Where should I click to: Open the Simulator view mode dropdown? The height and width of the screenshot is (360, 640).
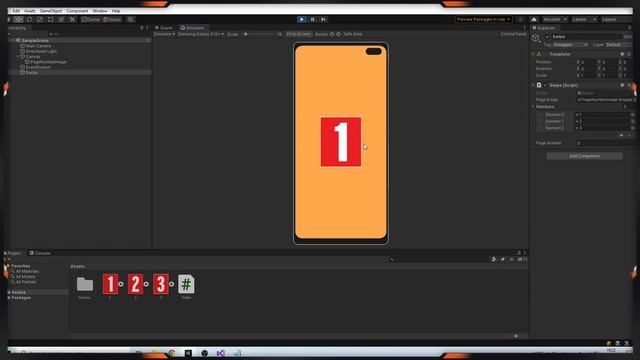point(164,34)
